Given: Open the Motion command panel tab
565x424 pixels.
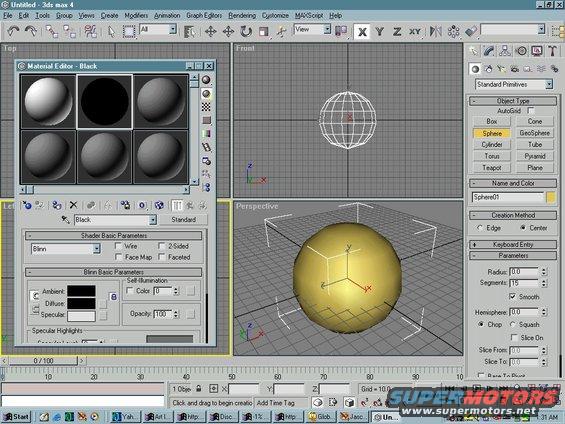Looking at the screenshot, I should [x=521, y=51].
